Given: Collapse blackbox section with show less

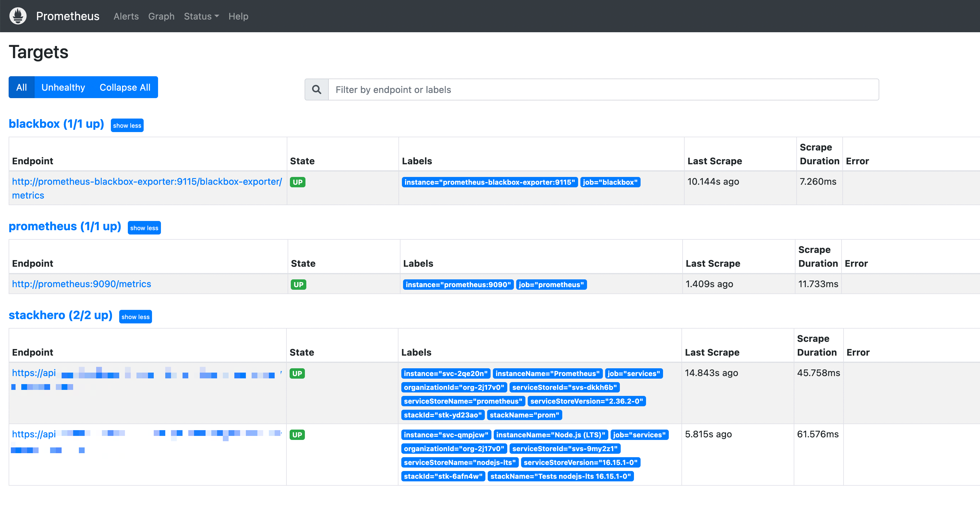Looking at the screenshot, I should [x=127, y=125].
